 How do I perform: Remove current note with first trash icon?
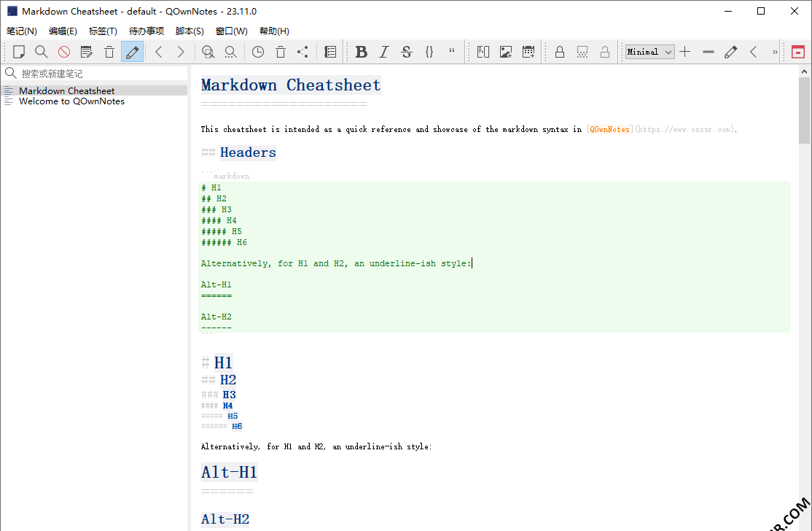[x=109, y=52]
